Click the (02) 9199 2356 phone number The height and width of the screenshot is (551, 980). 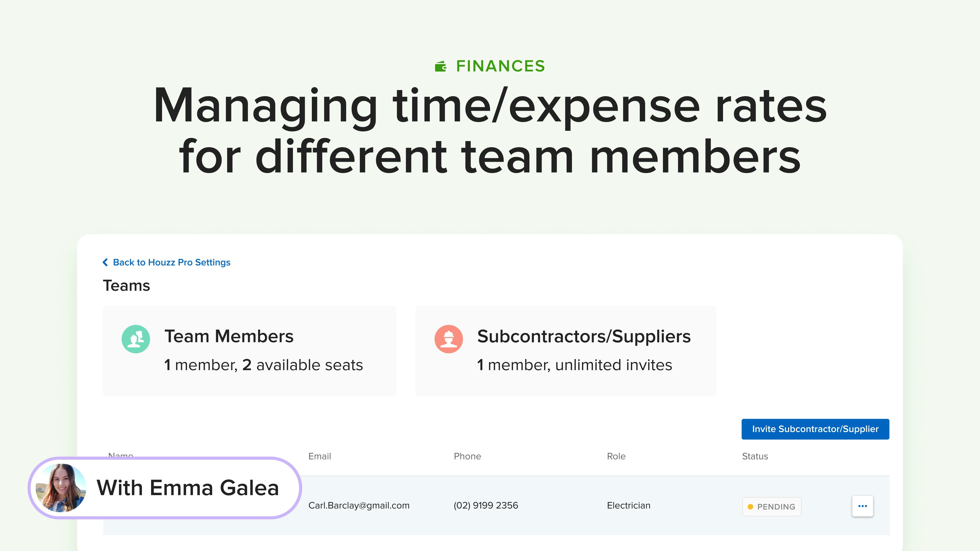coord(486,505)
